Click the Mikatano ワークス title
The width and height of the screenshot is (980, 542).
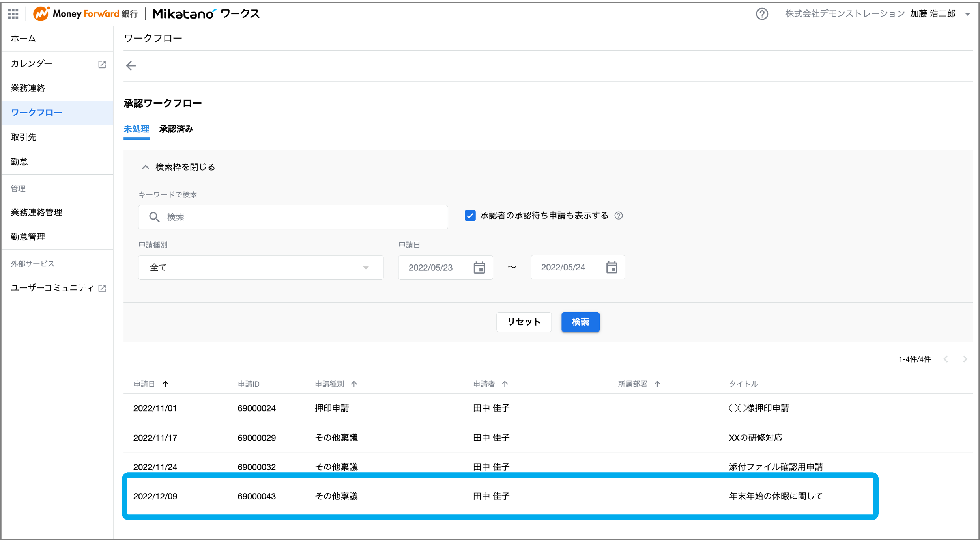tap(206, 14)
